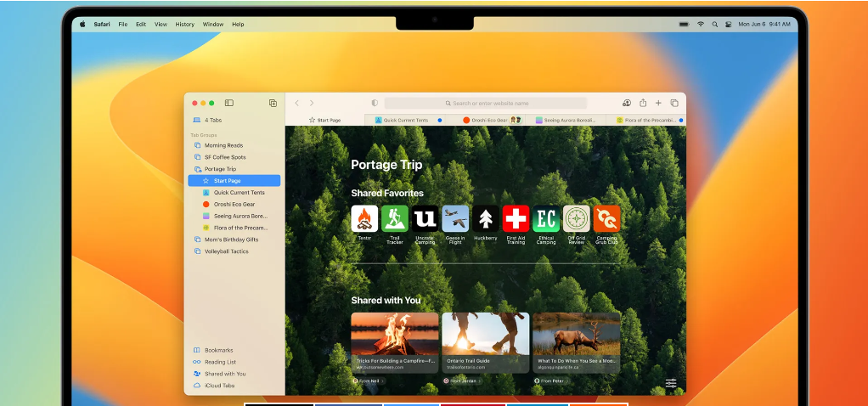Click the new tab group icon
This screenshot has width=868, height=406.
[273, 103]
